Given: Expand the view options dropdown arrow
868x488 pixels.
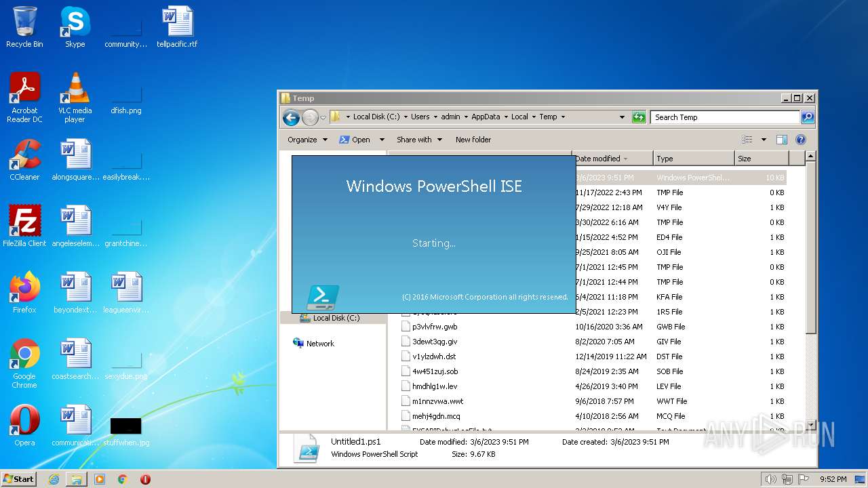Looking at the screenshot, I should click(x=764, y=140).
